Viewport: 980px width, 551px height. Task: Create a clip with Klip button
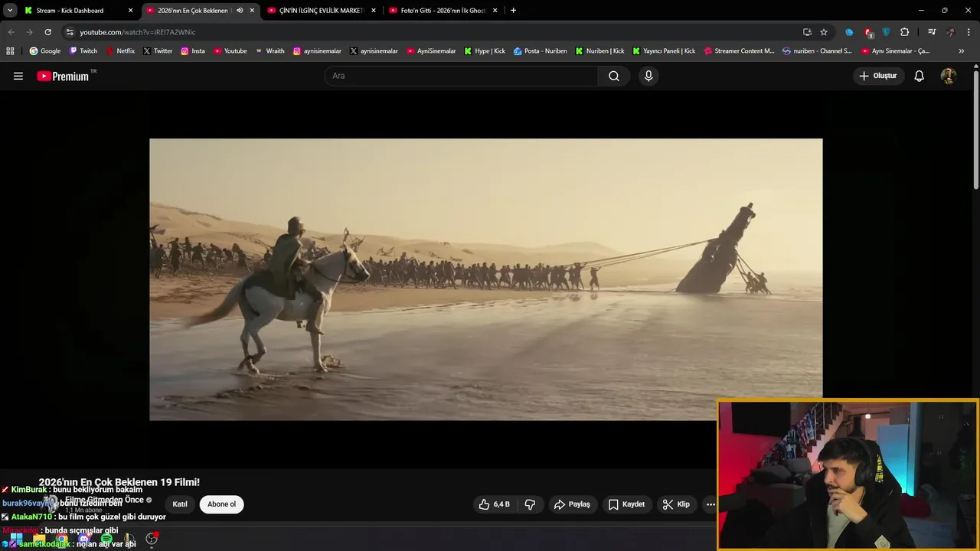point(676,504)
